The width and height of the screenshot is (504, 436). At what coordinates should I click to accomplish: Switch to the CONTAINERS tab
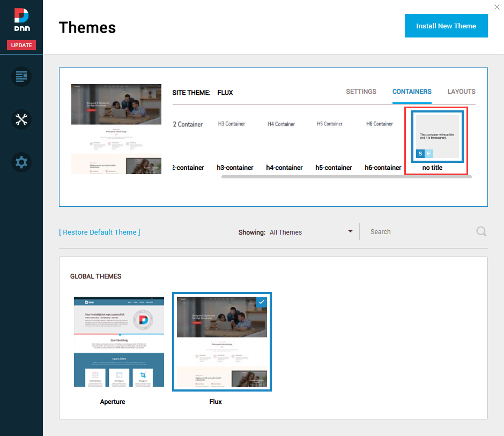click(412, 92)
